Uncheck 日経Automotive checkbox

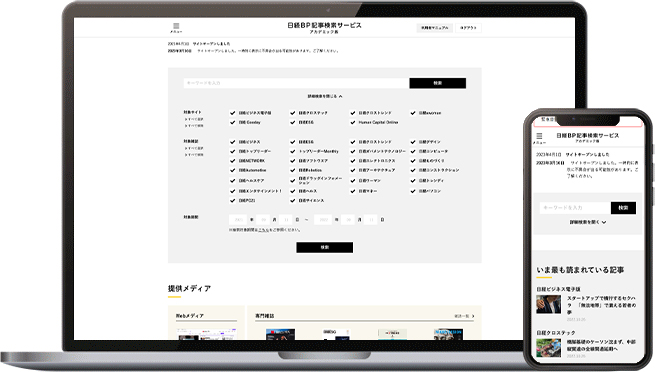[233, 170]
